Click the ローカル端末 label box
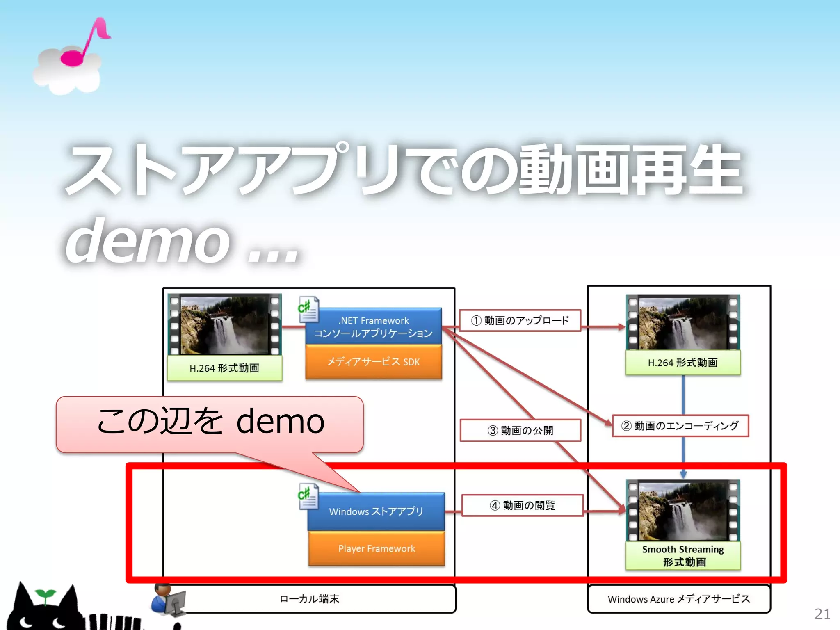 tap(309, 599)
